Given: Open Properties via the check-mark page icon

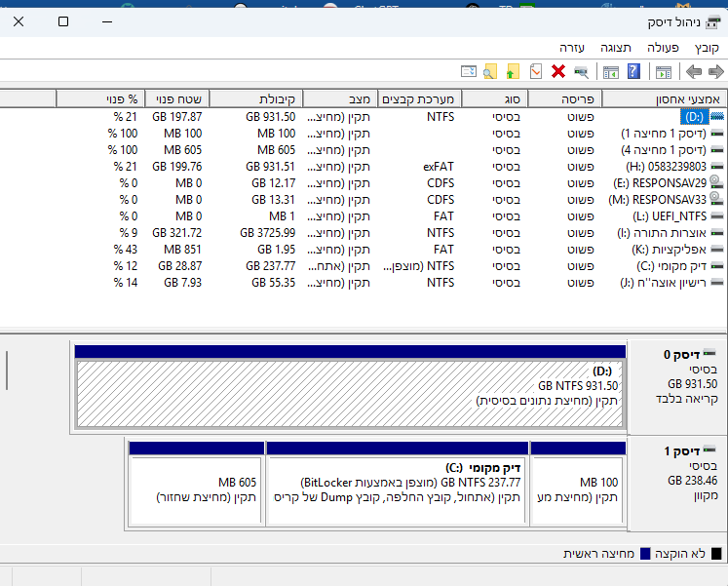Looking at the screenshot, I should point(536,71).
